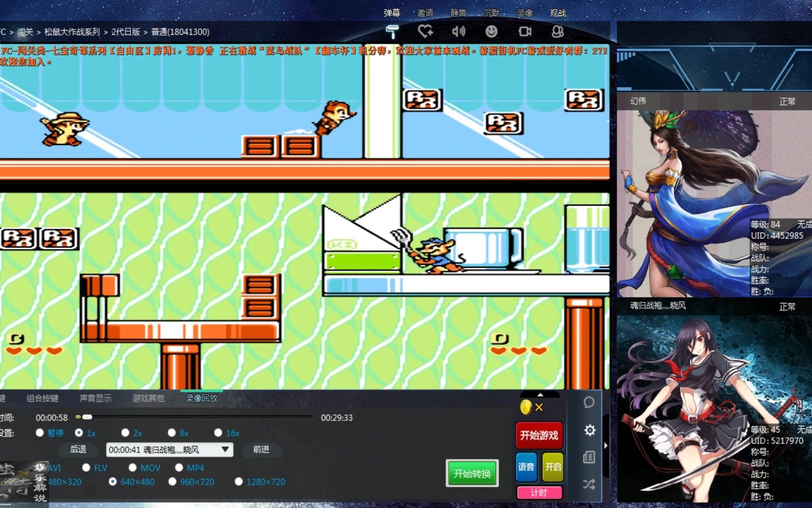The height and width of the screenshot is (508, 812).
Task: Select 1280×720 resolution
Action: point(239,482)
